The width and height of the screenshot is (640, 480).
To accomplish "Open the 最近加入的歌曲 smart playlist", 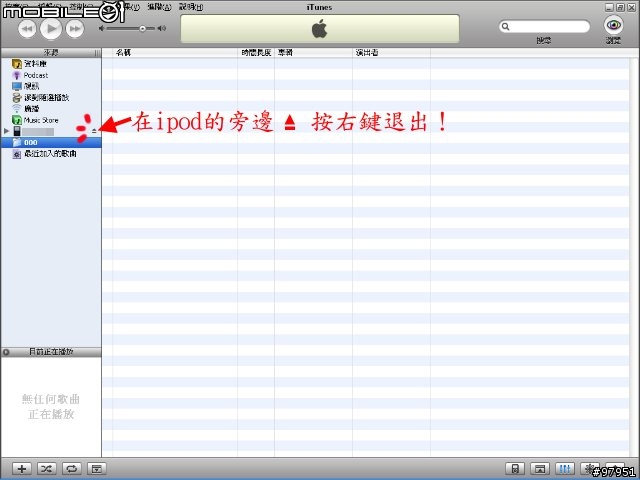I will pos(51,154).
